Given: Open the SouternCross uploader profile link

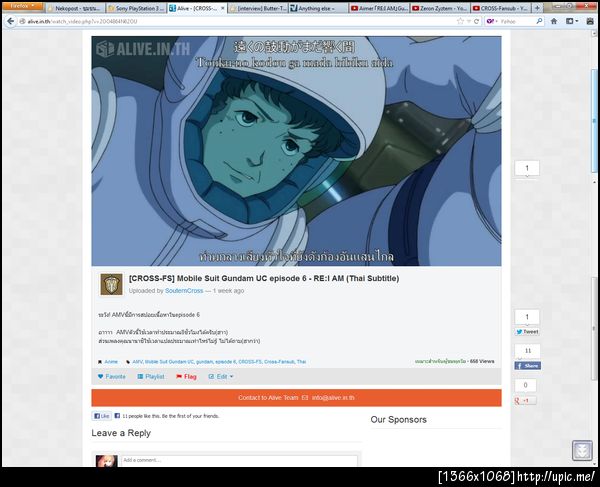Looking at the screenshot, I should tap(184, 291).
